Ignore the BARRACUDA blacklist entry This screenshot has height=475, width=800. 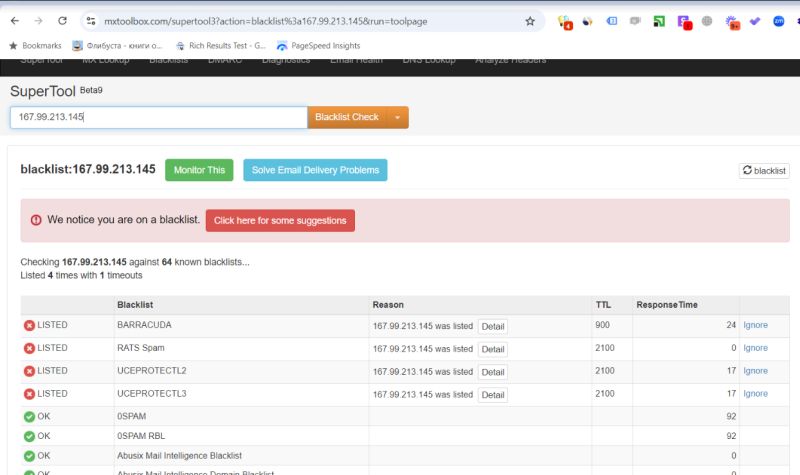(x=755, y=325)
